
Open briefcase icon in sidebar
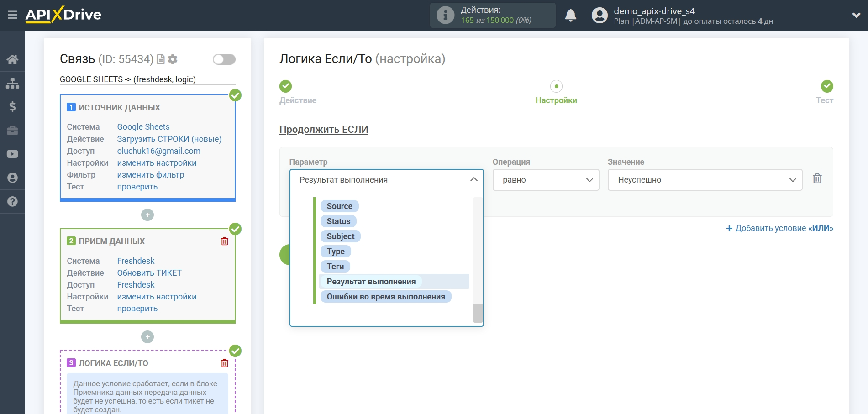[12, 131]
